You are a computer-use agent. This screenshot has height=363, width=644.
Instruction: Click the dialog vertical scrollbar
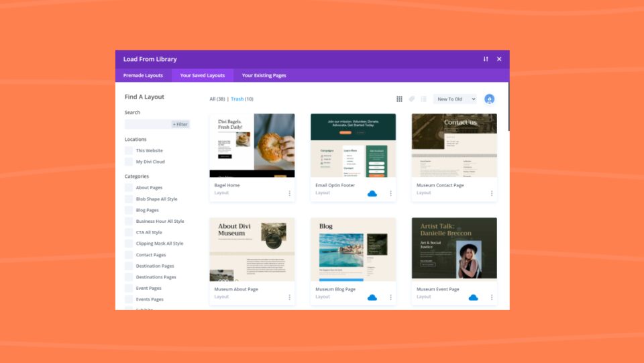click(508, 107)
